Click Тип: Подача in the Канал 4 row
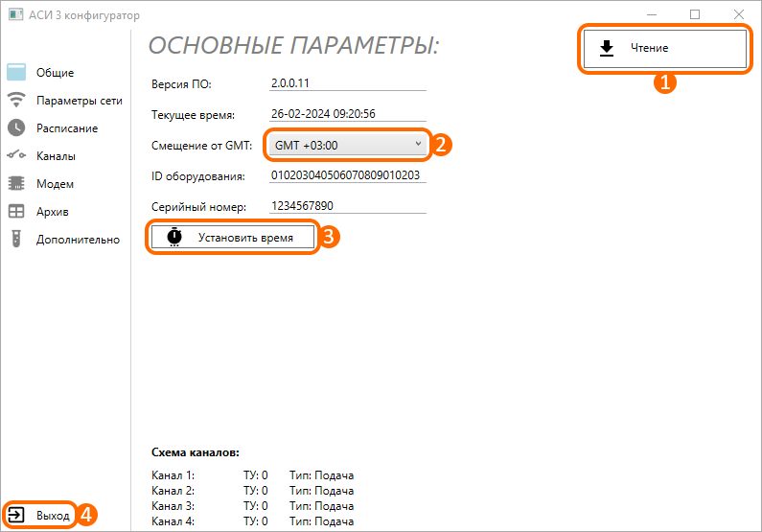 click(x=322, y=521)
